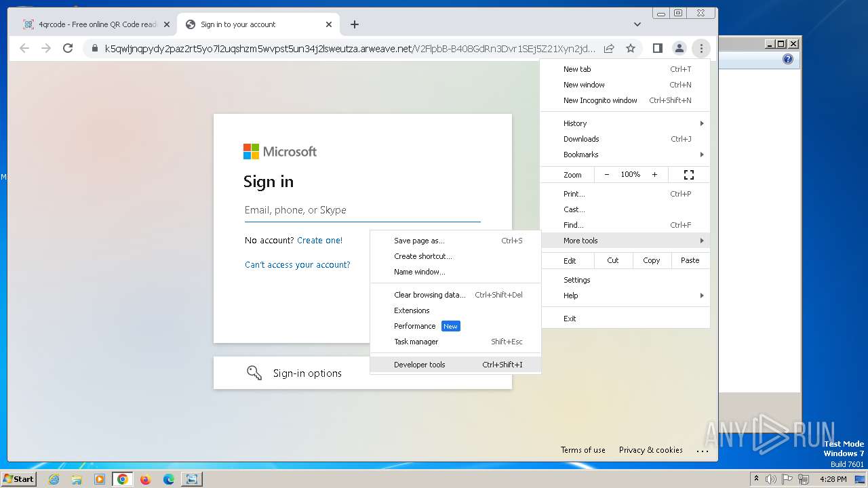The height and width of the screenshot is (488, 868).
Task: Launch Firefox from taskbar
Action: (x=145, y=479)
